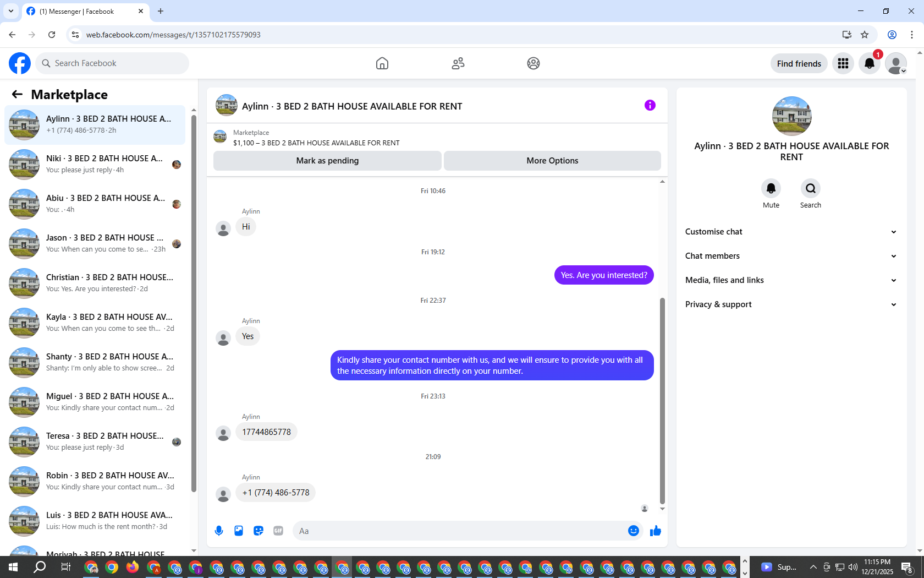Go back using the Marketplace back arrow
Screen dimensions: 924x578
pos(17,94)
